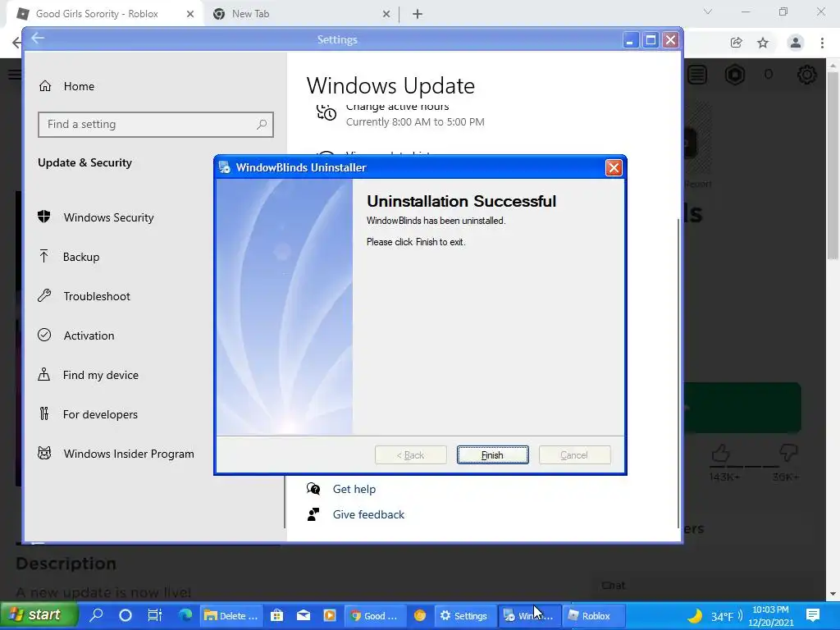840x630 pixels.
Task: Switch to Settings taskbar button
Action: click(x=464, y=615)
